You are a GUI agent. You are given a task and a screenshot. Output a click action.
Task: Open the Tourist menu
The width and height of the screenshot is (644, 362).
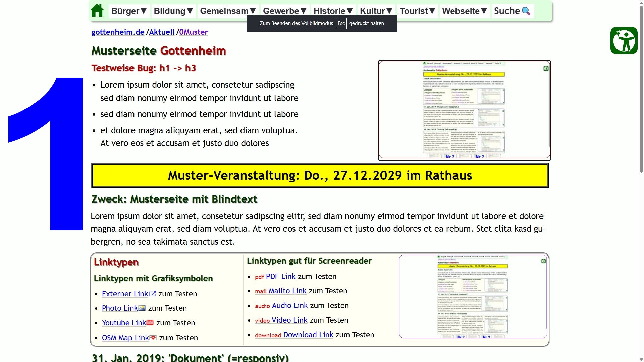click(417, 11)
